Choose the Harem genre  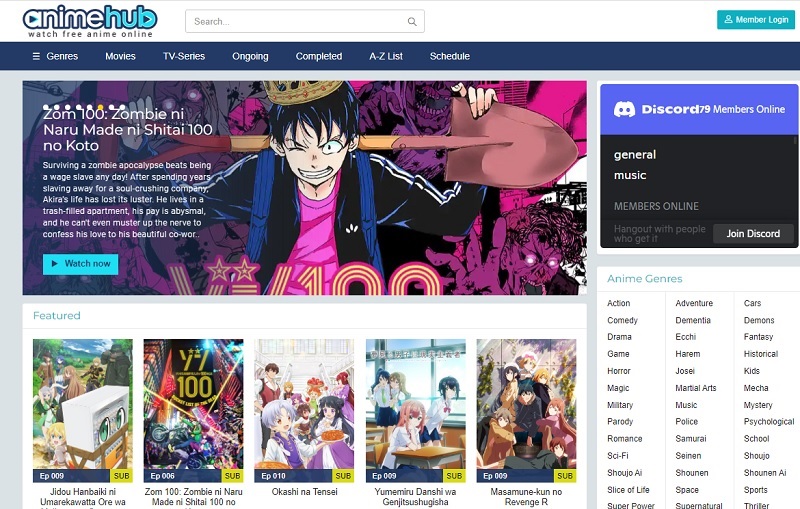coord(688,353)
